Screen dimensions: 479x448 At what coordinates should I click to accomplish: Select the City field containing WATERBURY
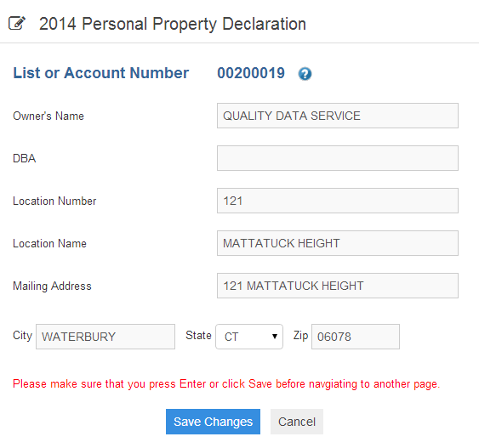point(105,337)
